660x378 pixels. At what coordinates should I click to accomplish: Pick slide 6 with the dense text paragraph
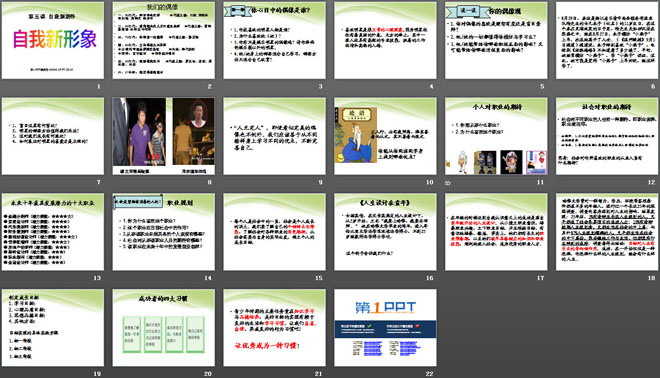coord(607,40)
